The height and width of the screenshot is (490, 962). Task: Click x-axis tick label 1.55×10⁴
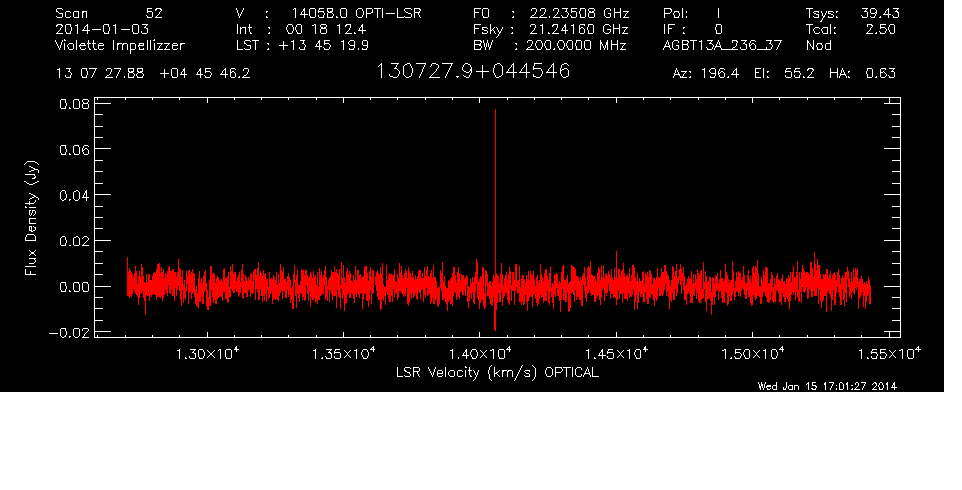coord(888,353)
